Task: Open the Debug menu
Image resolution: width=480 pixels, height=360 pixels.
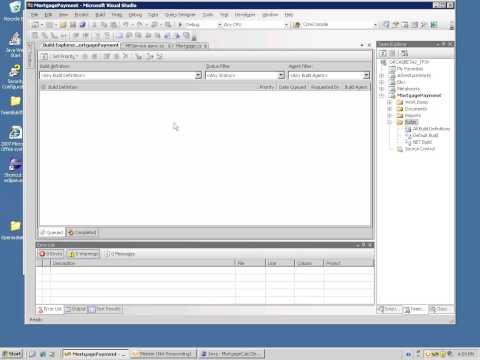Action: tap(135, 15)
